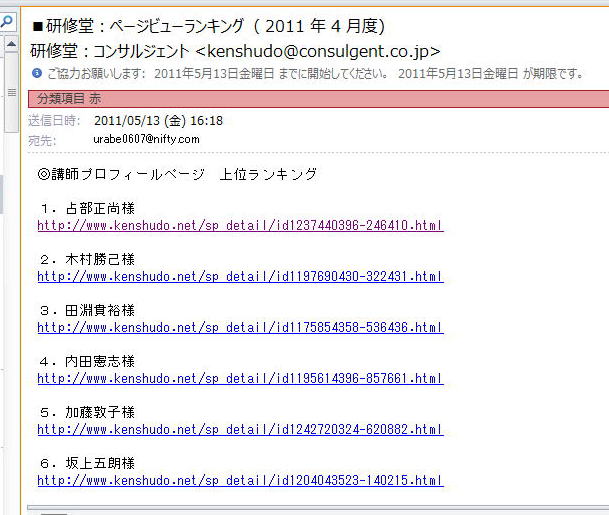
Task: Click the name 6. 坂上五朗様
Action: [x=87, y=463]
